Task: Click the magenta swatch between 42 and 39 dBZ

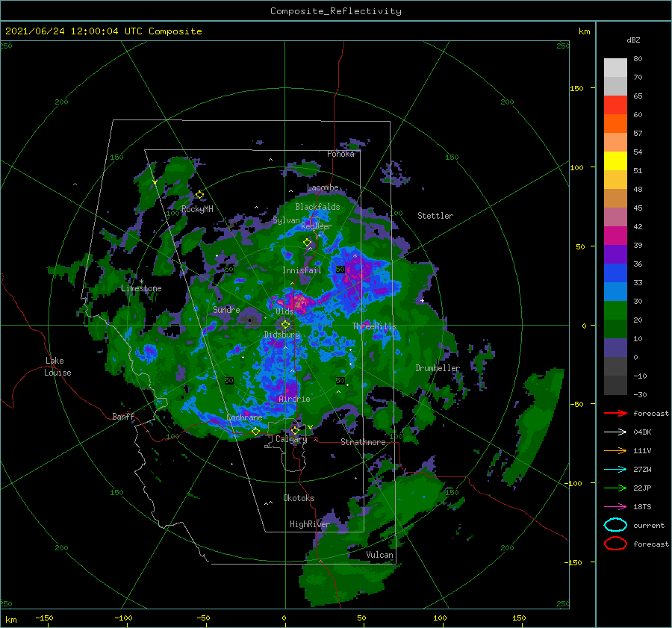Action: pyautogui.click(x=615, y=236)
